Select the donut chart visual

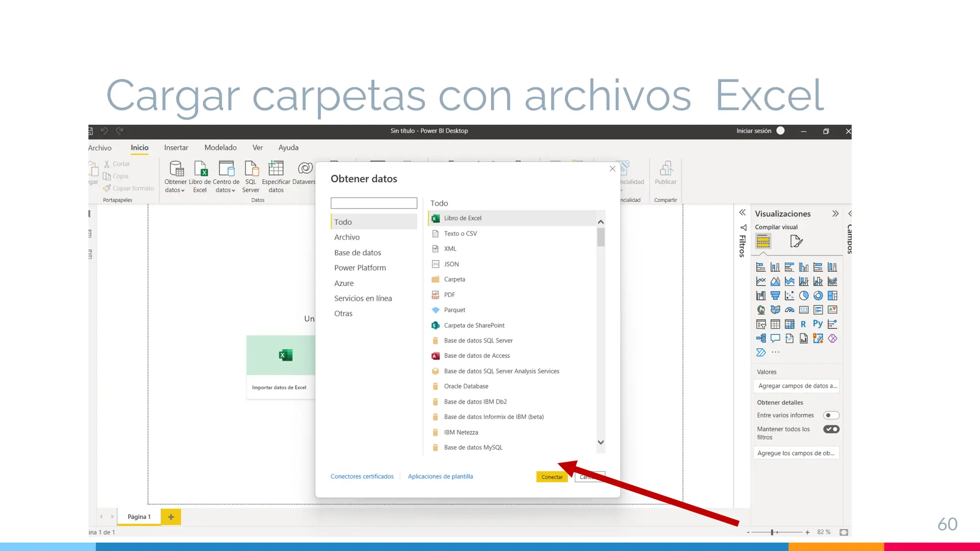click(x=818, y=296)
